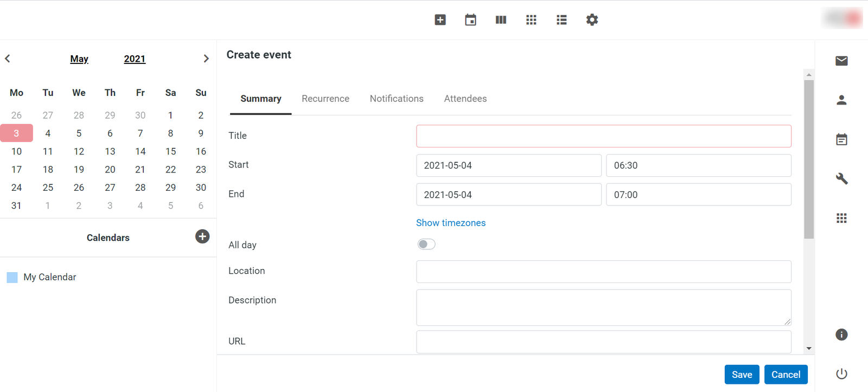
Task: Open the 2021 year selector
Action: click(135, 59)
